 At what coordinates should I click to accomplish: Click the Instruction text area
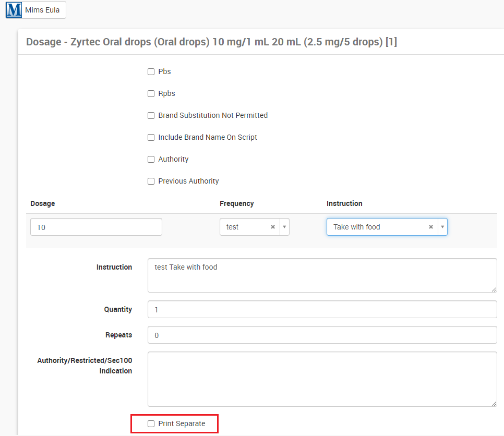[x=322, y=275]
